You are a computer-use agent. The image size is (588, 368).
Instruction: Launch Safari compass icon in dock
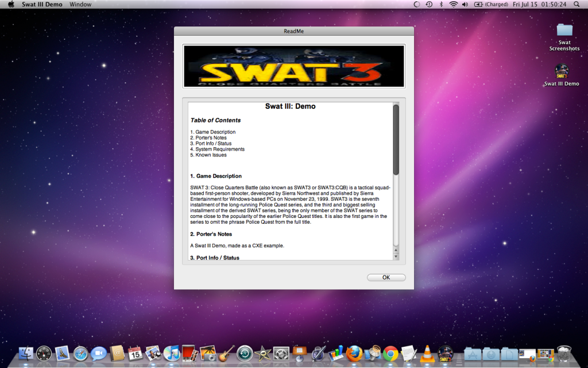[80, 354]
